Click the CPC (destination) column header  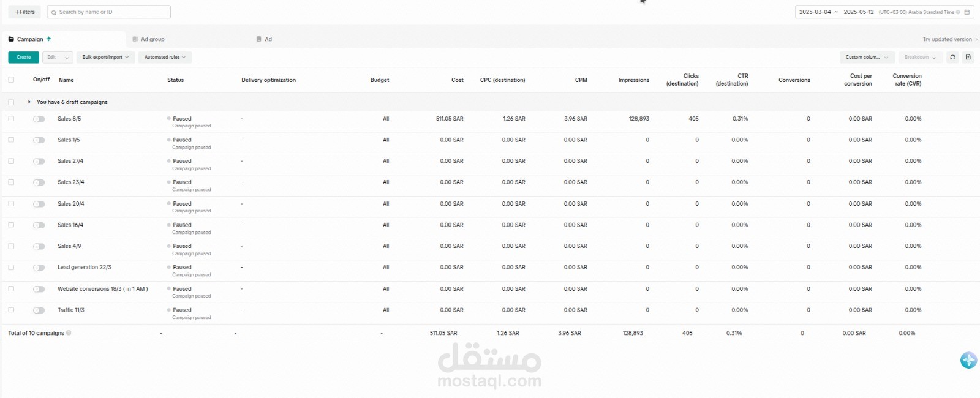point(502,80)
